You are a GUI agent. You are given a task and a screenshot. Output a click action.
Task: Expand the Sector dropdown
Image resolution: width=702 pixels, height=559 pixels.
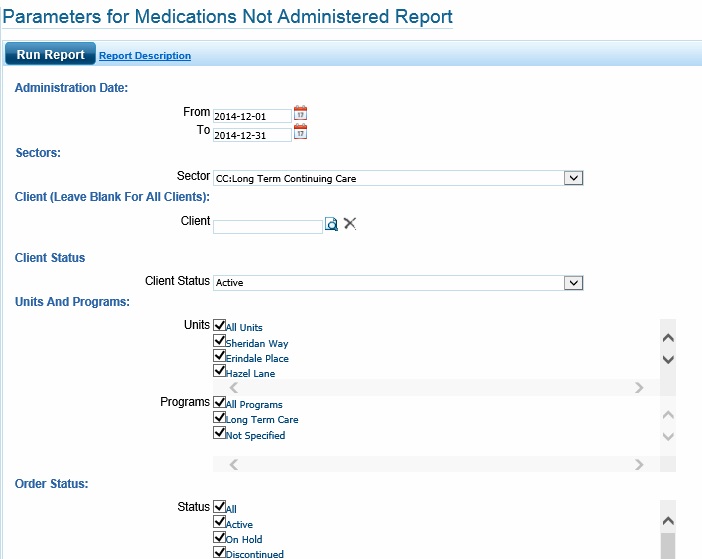(x=572, y=178)
